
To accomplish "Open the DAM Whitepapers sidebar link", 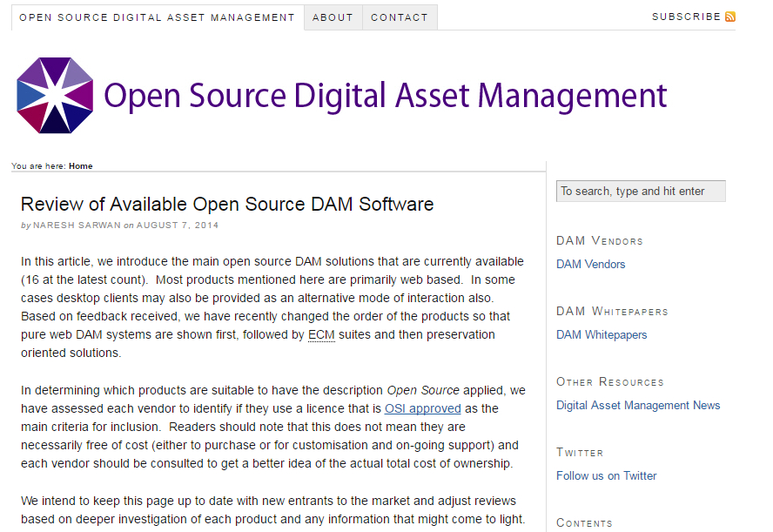I will pos(602,335).
